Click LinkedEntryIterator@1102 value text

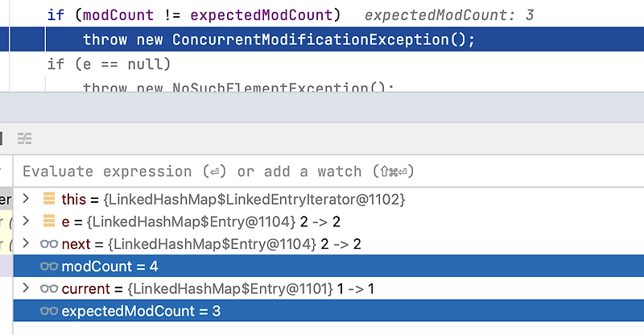254,200
